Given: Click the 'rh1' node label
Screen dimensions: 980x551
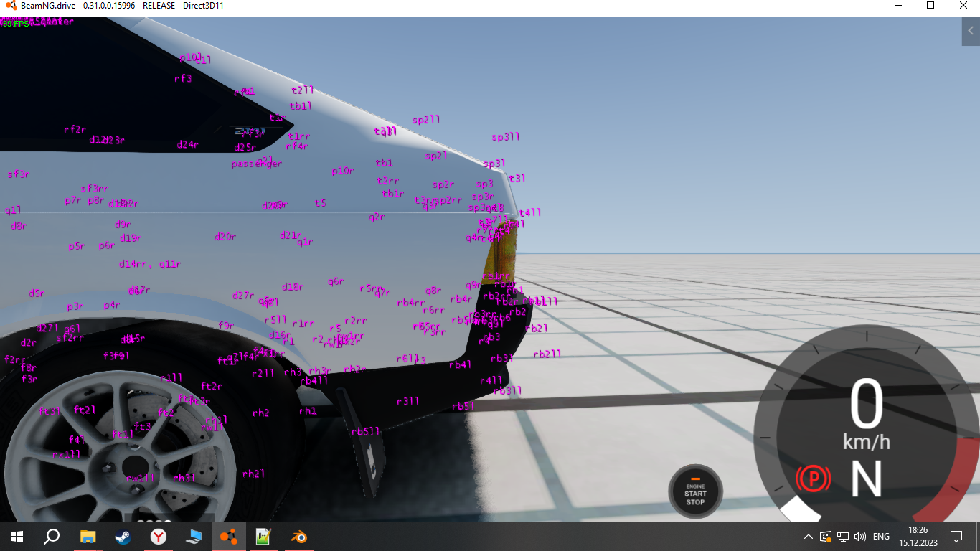Looking at the screenshot, I should pyautogui.click(x=308, y=411).
